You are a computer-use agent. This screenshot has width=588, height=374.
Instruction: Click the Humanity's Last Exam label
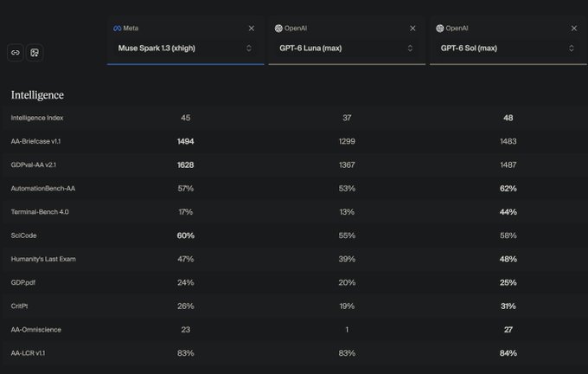pos(43,259)
